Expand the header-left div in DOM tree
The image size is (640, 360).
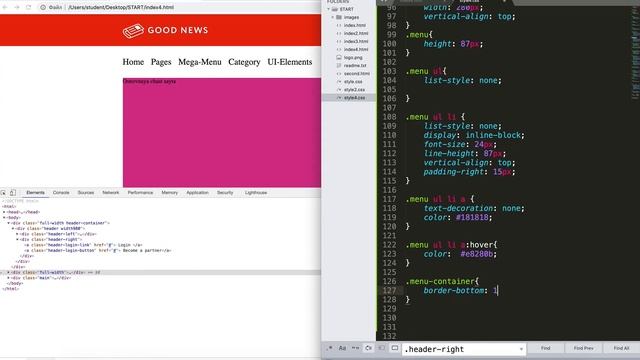click(x=17, y=234)
